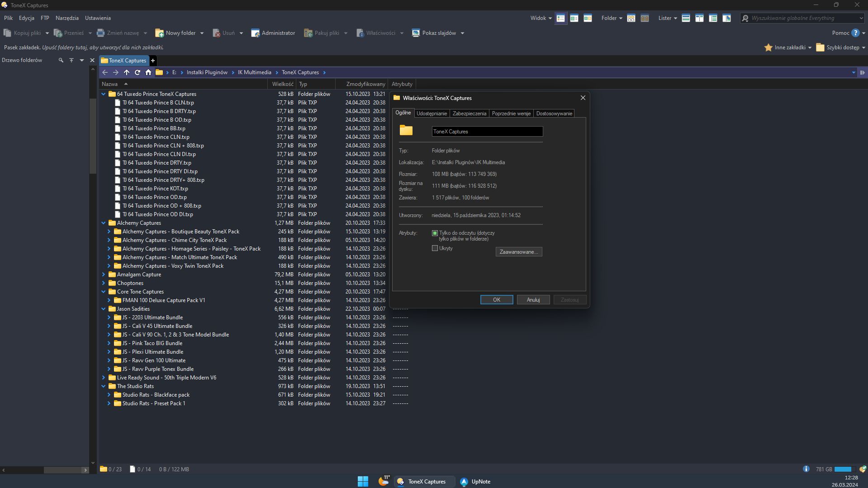Select the details view mode icon
868x488 pixels.
[560, 18]
